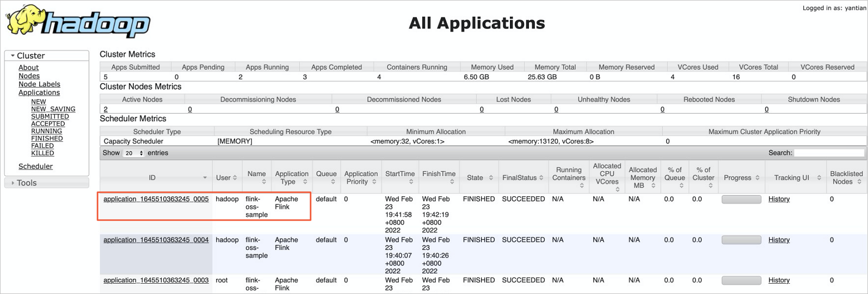Sort by Name column arrows
Image resolution: width=868 pixels, height=294 pixels.
tap(264, 182)
